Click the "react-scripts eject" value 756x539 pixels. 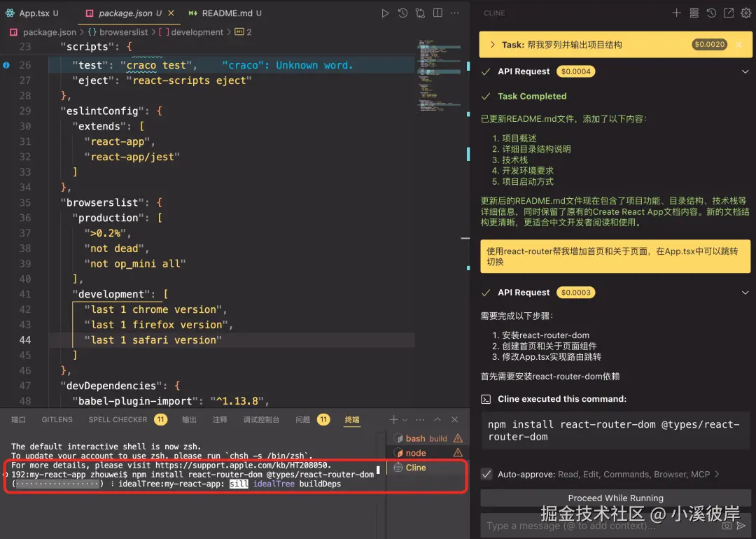189,80
